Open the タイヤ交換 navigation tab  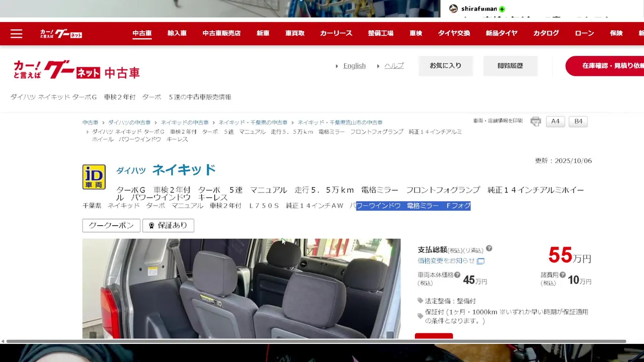[454, 33]
